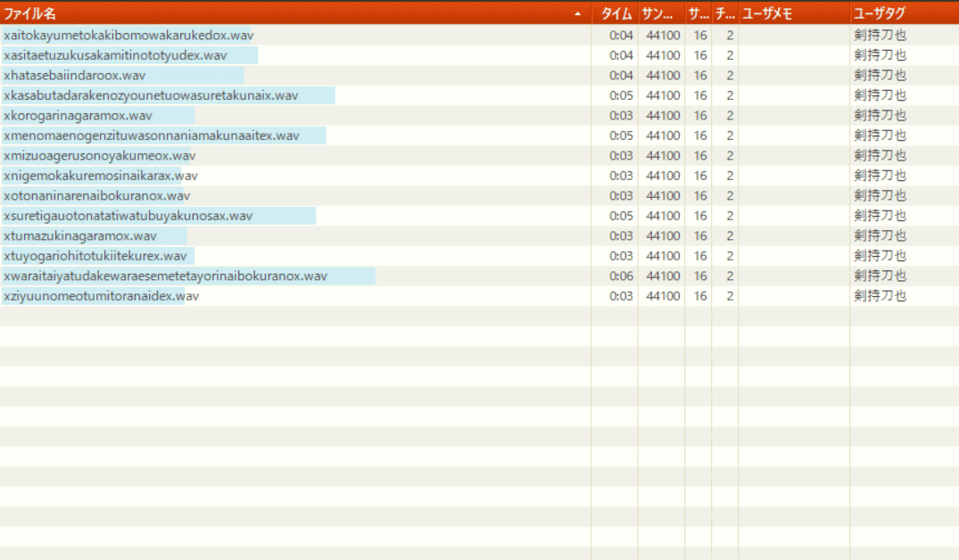Viewport: 959px width, 560px height.
Task: Click user memo cell of xnigemokakuremosinaikarax row
Action: point(794,176)
